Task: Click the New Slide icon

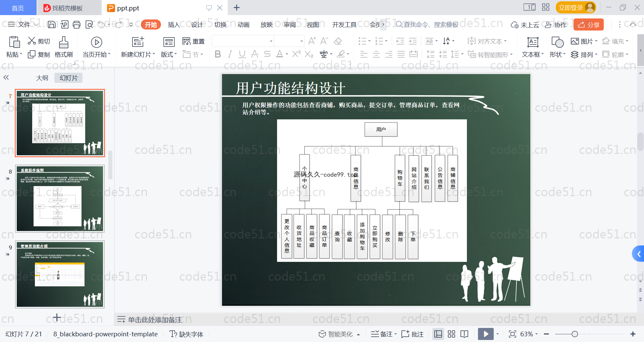Action: pos(138,42)
